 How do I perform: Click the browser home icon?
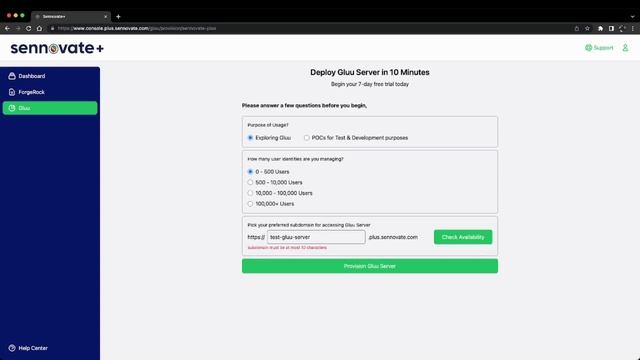[39, 28]
